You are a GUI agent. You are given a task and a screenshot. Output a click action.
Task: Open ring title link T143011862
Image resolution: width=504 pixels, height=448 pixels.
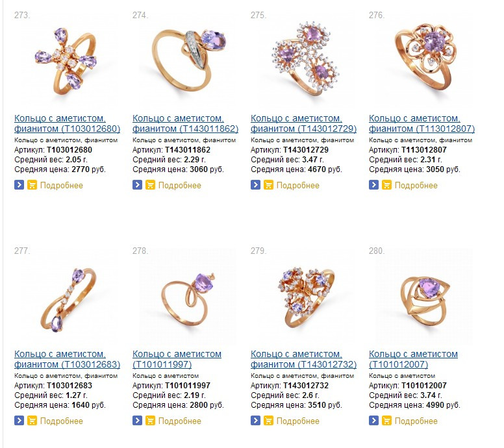click(x=186, y=124)
